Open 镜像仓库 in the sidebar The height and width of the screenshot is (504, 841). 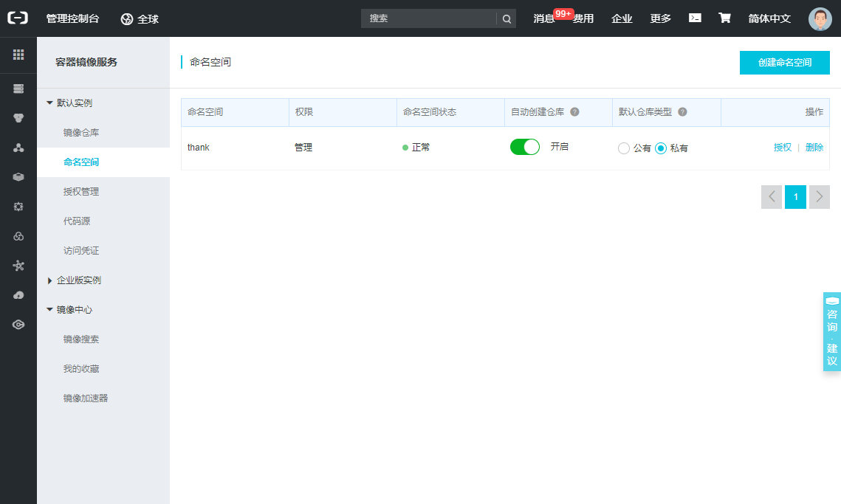click(81, 133)
